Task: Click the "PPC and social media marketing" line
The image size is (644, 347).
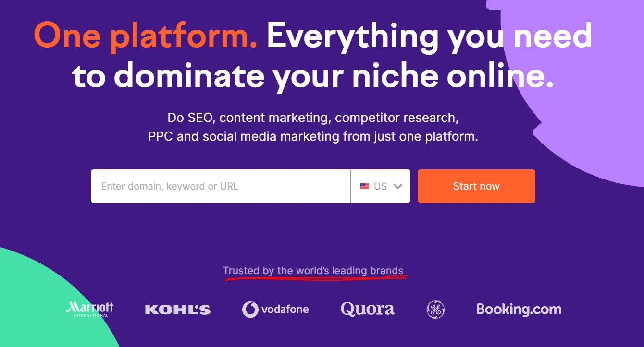Action: [313, 136]
